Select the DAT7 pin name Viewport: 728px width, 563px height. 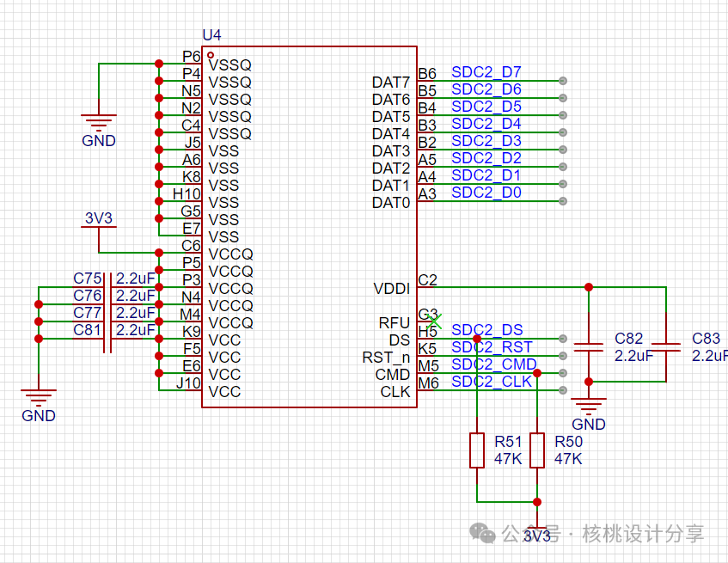click(x=391, y=83)
